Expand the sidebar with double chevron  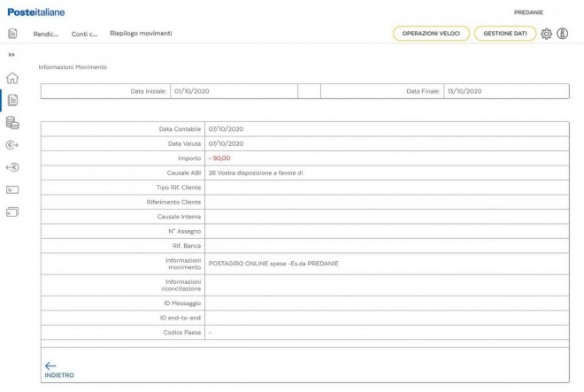click(x=12, y=55)
